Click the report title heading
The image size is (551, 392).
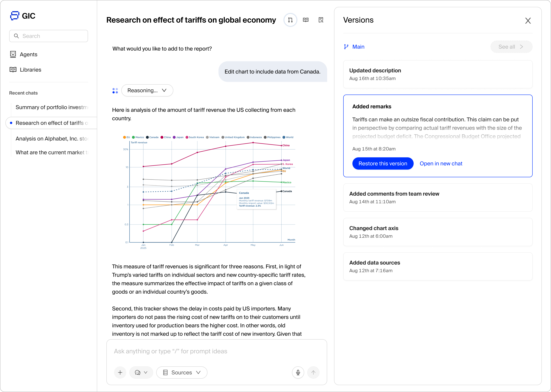191,20
